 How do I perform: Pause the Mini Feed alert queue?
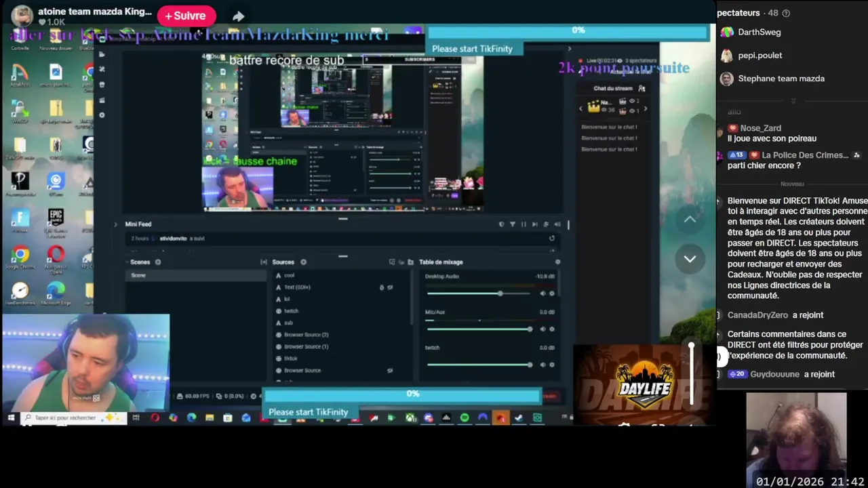[x=524, y=224]
